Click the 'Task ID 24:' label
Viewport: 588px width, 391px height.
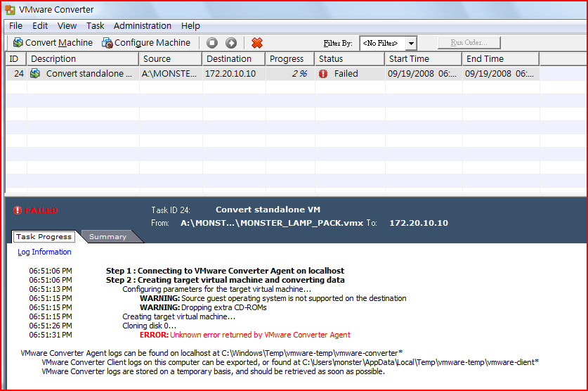pos(171,210)
